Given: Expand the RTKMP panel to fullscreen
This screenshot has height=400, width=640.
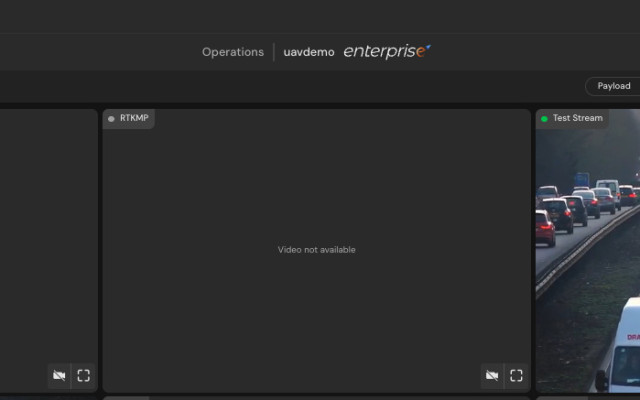Looking at the screenshot, I should (516, 376).
